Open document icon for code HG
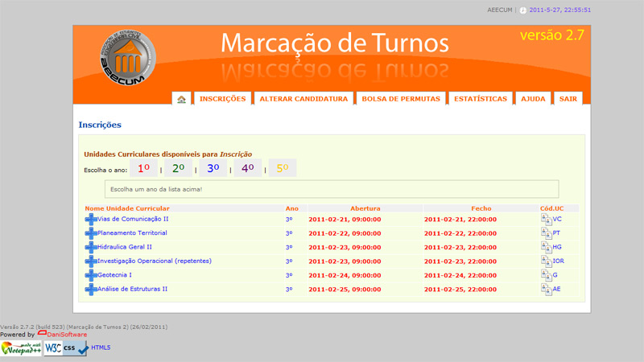This screenshot has height=362, width=644. (x=546, y=247)
